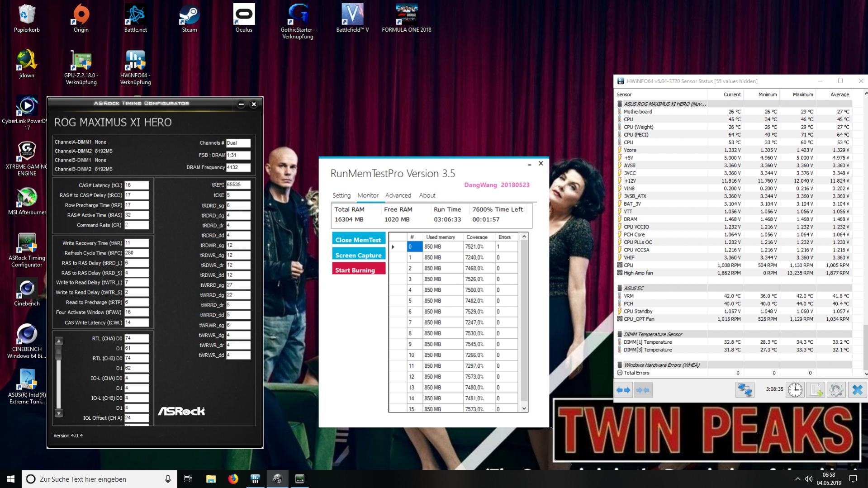Open CINEBENCH Windows 64 Bit icon

coord(27,341)
